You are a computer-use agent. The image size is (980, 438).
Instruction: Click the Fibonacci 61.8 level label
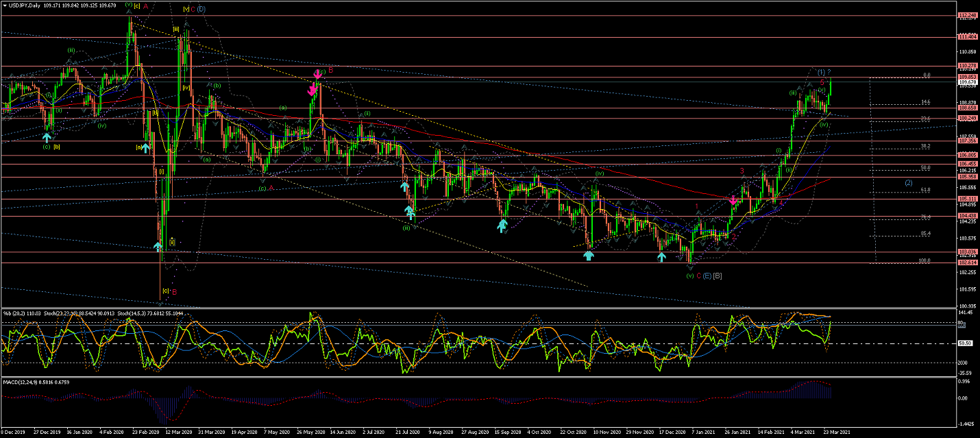[x=925, y=189]
